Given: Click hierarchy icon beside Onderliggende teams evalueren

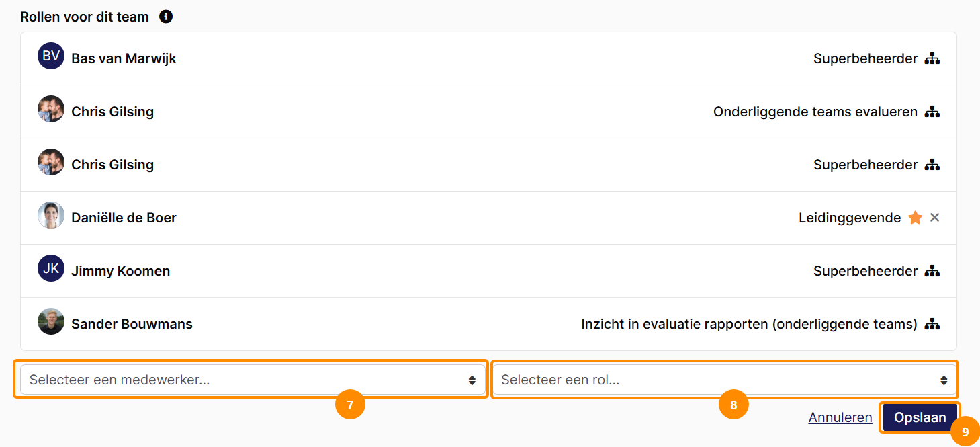Looking at the screenshot, I should coord(932,112).
